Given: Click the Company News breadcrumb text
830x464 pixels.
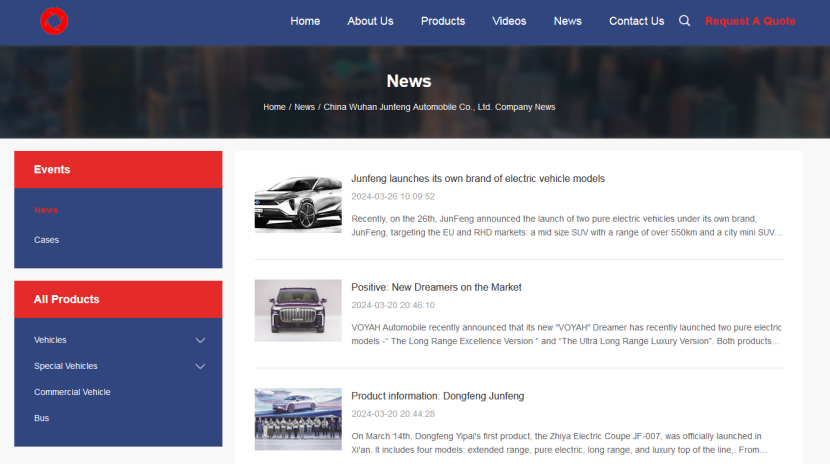Looking at the screenshot, I should [439, 107].
